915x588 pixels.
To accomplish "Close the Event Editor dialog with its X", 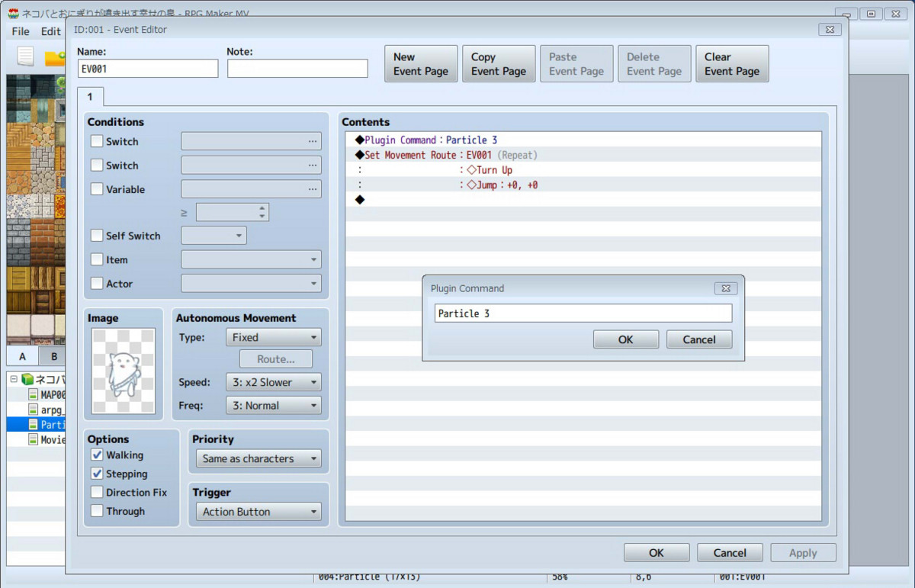I will pyautogui.click(x=830, y=29).
